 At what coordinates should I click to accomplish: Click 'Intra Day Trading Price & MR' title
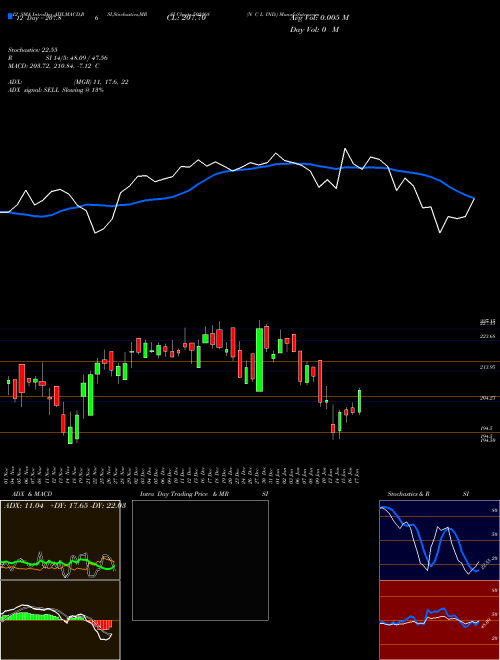coord(184,494)
